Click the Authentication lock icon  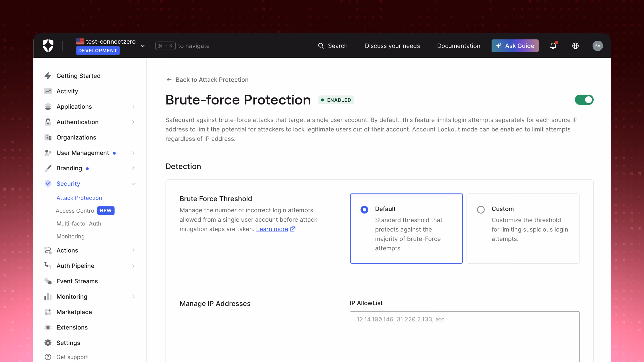[x=48, y=122]
